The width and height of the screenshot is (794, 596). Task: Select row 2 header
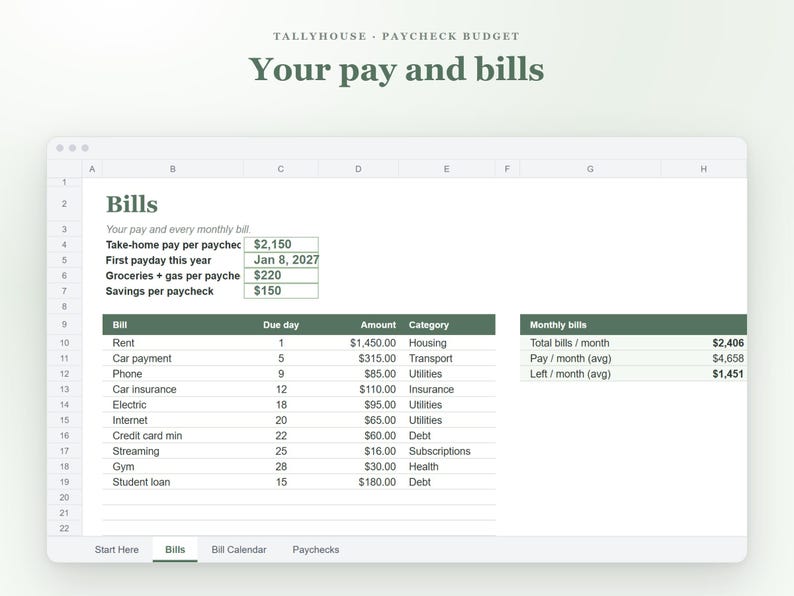point(64,204)
